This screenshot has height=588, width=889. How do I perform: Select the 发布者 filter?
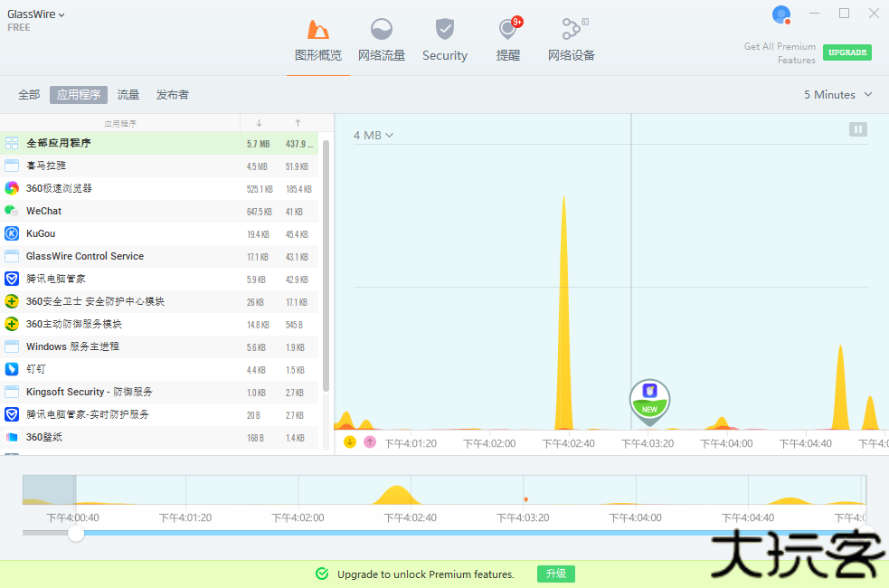click(173, 95)
